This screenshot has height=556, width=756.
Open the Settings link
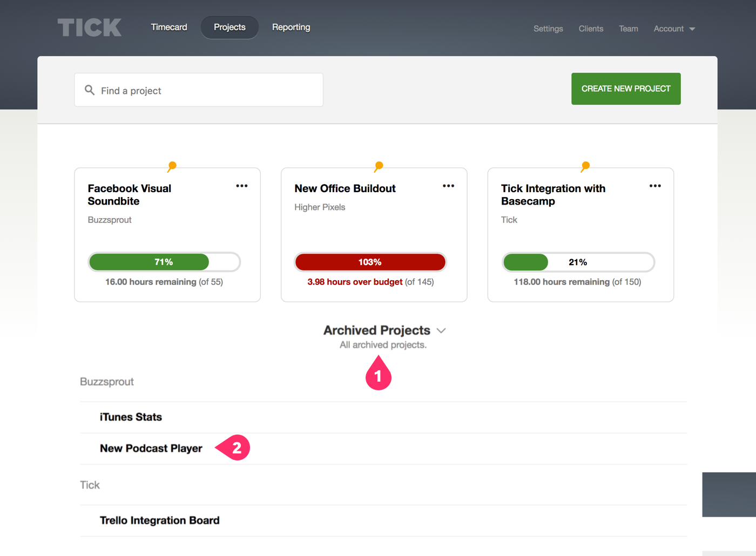point(548,29)
